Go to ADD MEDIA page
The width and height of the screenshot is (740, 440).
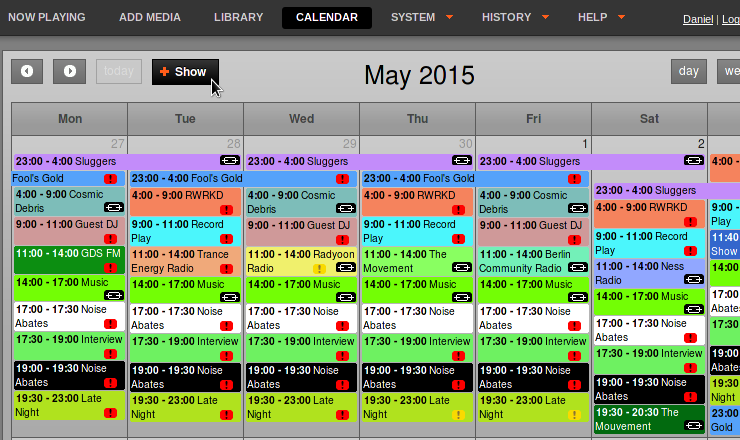150,17
